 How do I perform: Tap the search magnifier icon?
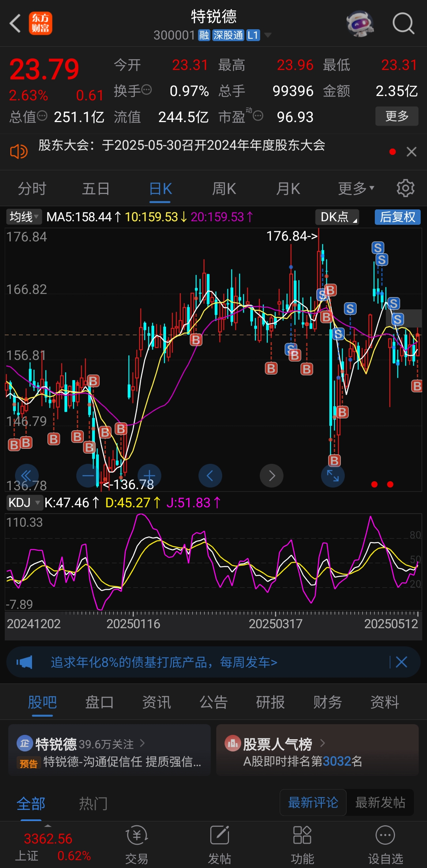(403, 23)
